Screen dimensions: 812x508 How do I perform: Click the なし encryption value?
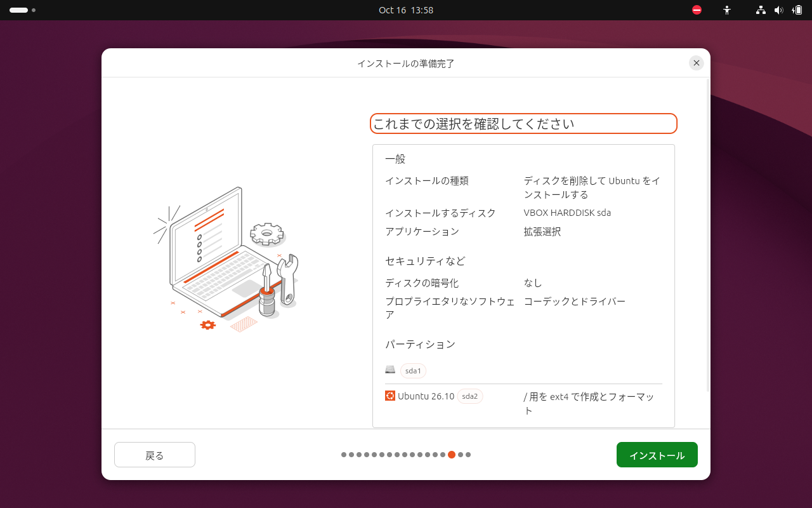point(533,283)
